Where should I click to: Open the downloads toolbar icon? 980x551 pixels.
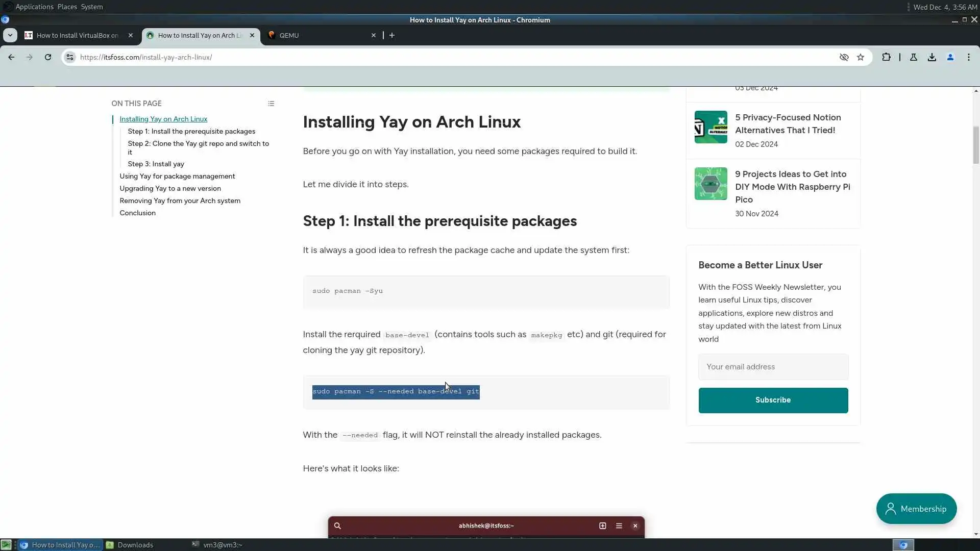(x=932, y=57)
